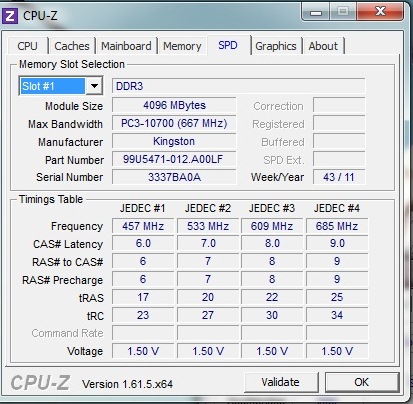Screen dimensions: 413x404
Task: Click the JEDEC #4 frequency 685 MHz cell
Action: click(337, 226)
